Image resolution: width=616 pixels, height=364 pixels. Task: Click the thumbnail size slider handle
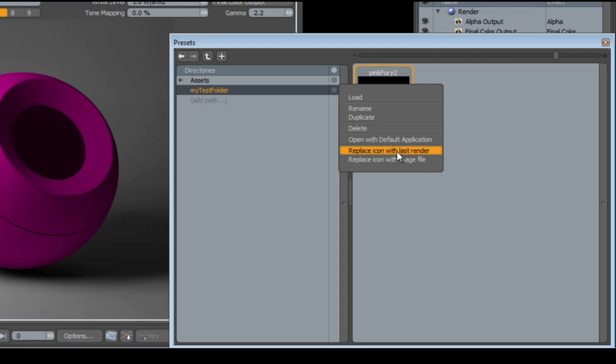556,55
